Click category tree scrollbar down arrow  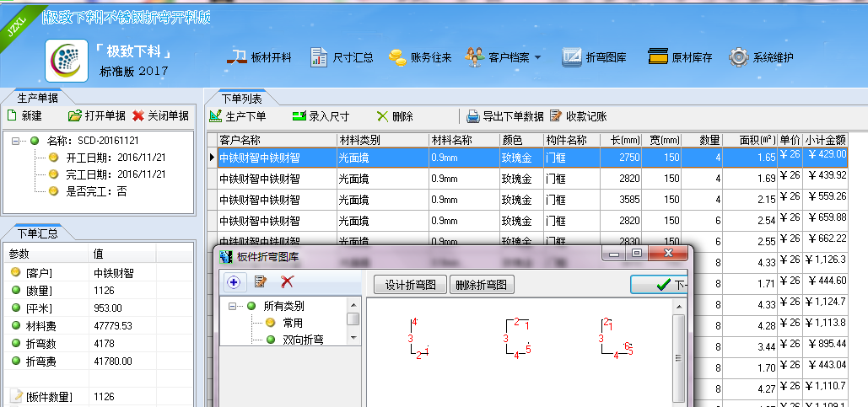pyautogui.click(x=353, y=337)
